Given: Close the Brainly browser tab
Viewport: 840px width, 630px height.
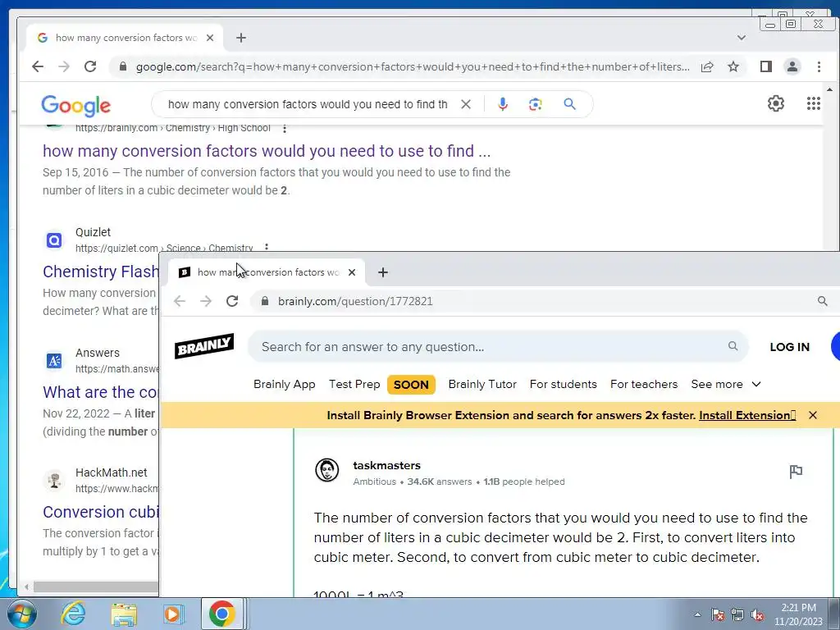Looking at the screenshot, I should (x=352, y=272).
